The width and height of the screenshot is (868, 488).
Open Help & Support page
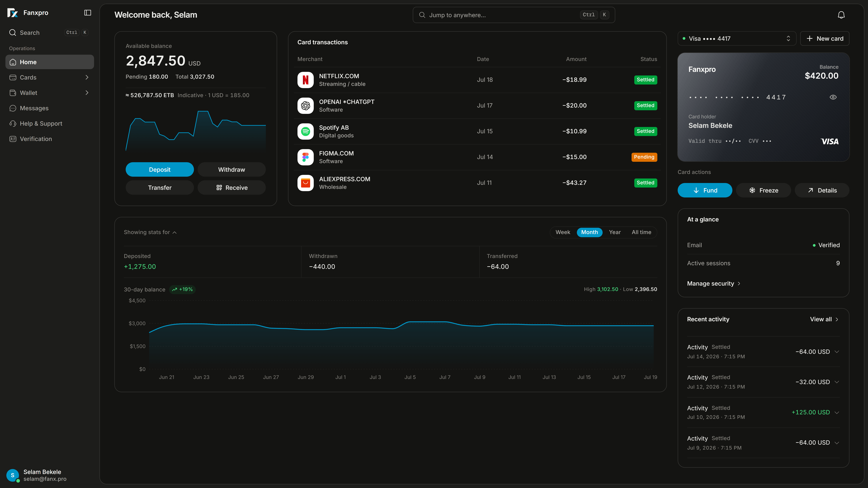pos(50,124)
